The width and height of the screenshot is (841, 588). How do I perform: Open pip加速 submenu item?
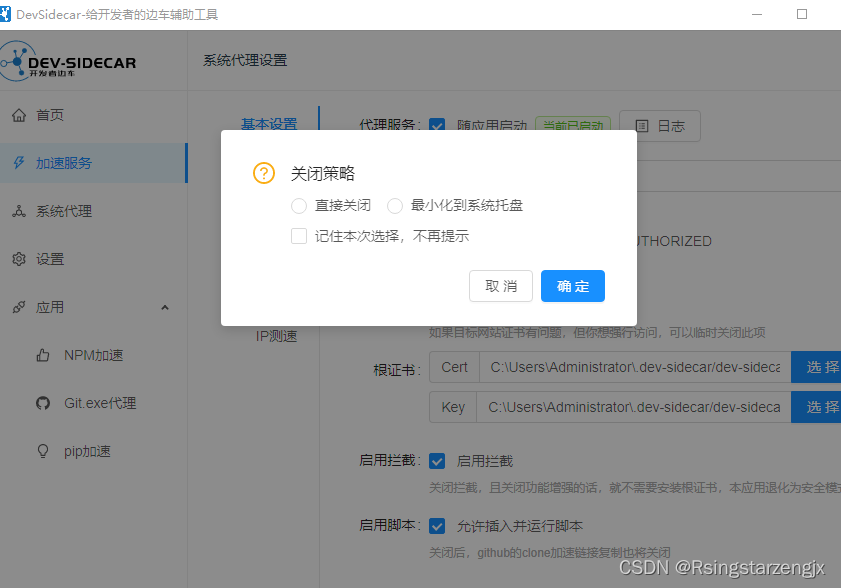coord(93,451)
